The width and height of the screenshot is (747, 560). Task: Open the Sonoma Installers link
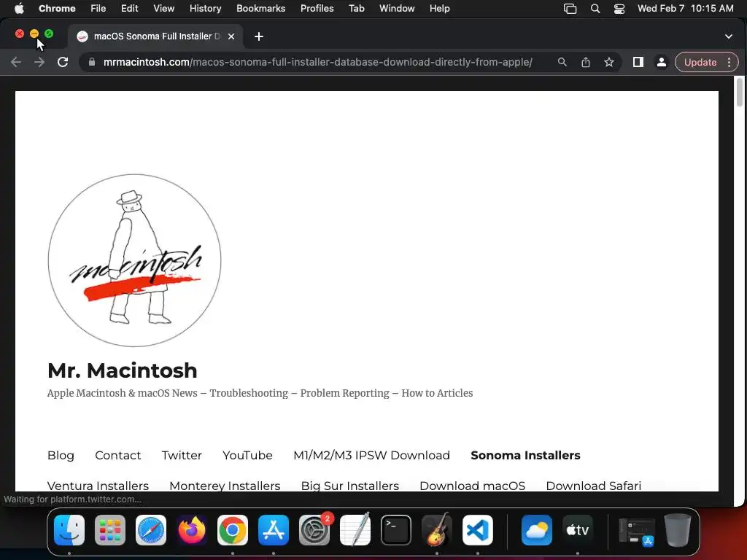(525, 455)
